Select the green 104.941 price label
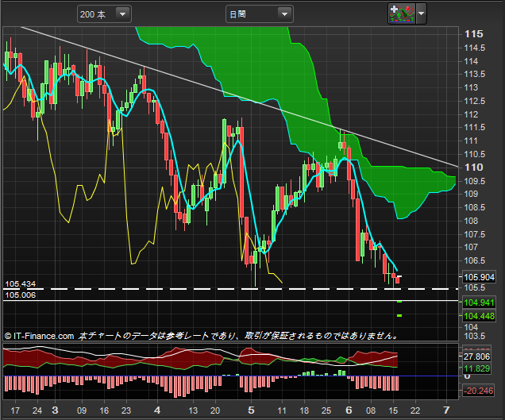This screenshot has width=505, height=420. click(479, 302)
